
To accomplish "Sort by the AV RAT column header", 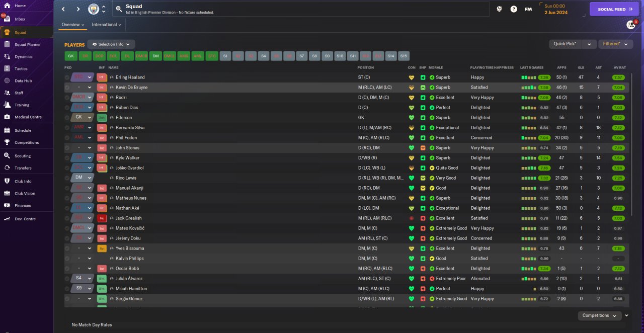I will (619, 67).
